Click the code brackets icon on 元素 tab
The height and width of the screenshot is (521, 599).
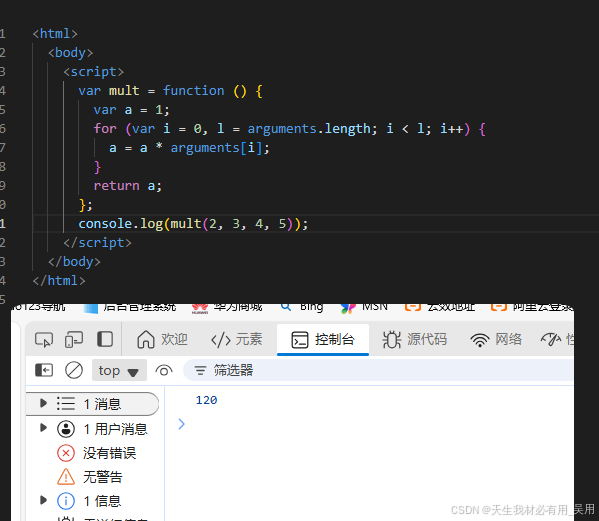click(x=220, y=340)
